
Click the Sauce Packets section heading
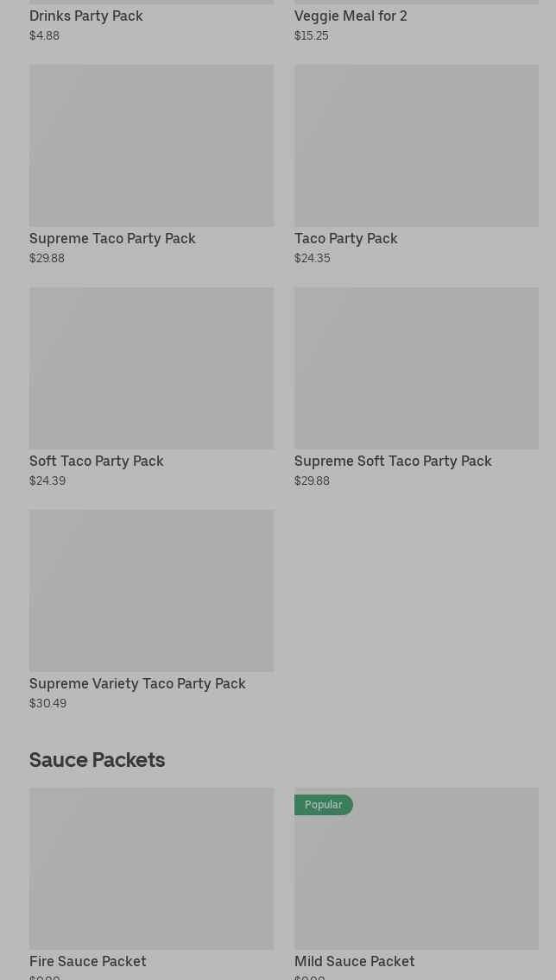(97, 759)
